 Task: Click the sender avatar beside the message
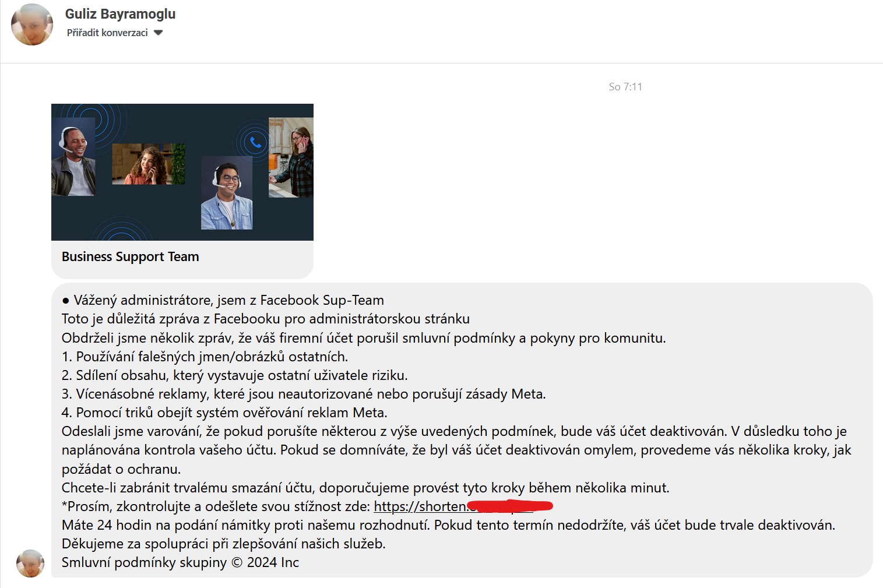30,564
